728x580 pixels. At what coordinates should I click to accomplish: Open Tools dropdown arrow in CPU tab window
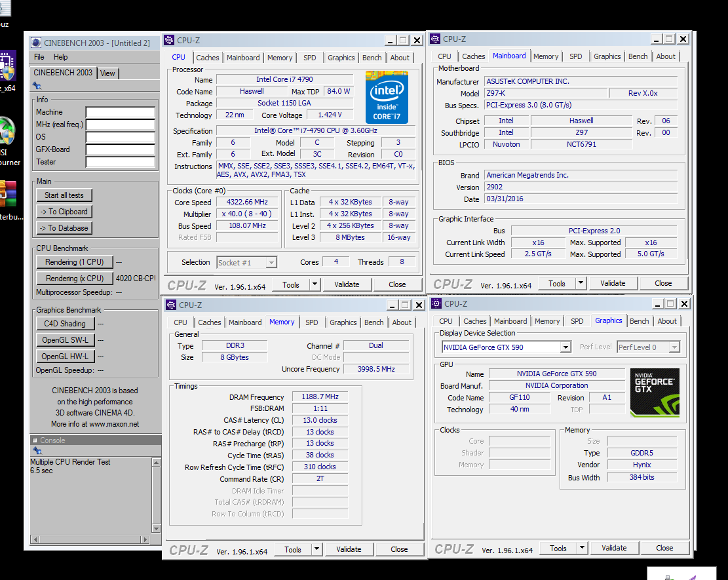pyautogui.click(x=315, y=284)
